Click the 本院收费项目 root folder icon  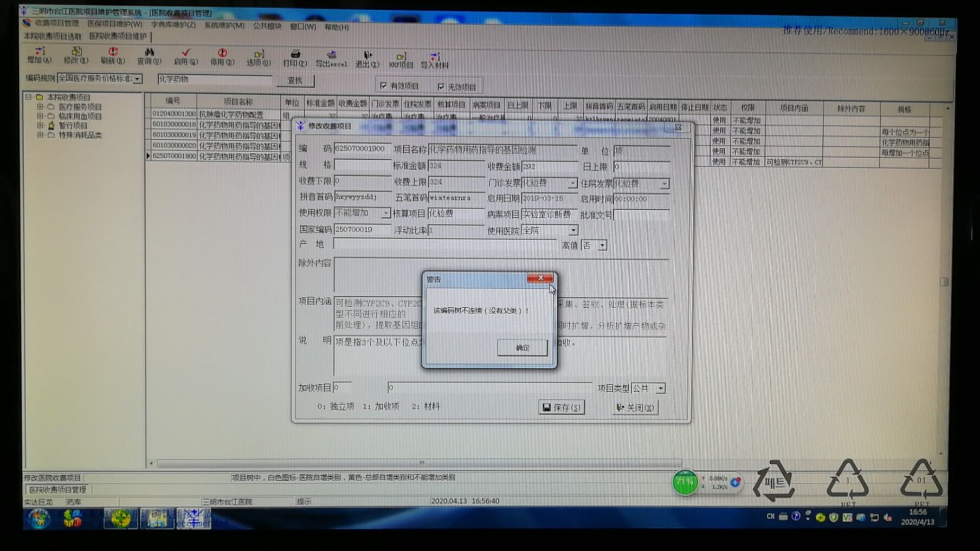(40, 97)
